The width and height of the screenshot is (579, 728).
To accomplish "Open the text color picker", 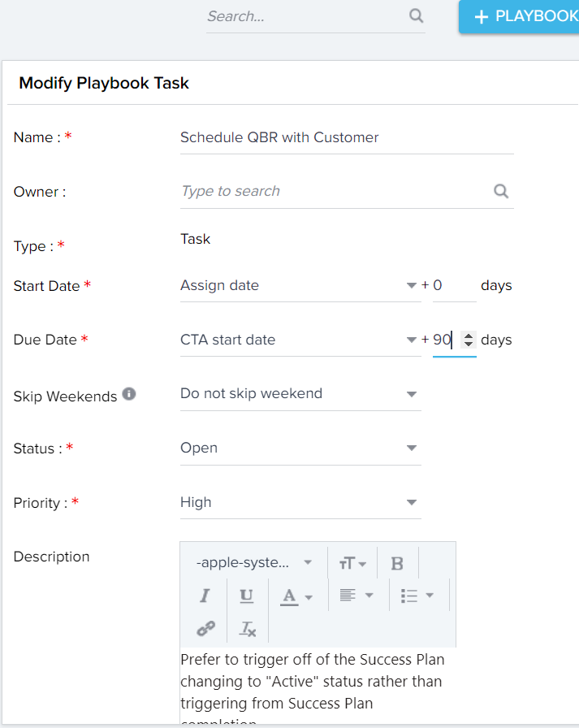I will click(x=296, y=596).
